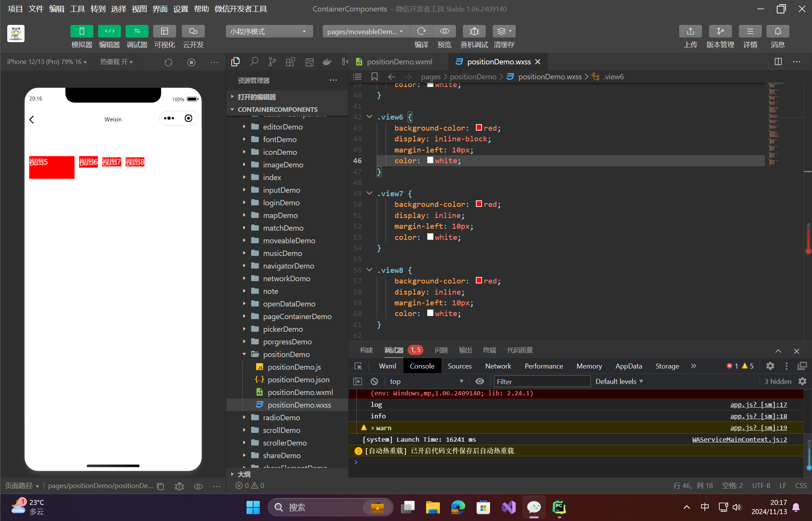This screenshot has height=521, width=812.
Task: Toggle the editor panel button
Action: click(109, 31)
